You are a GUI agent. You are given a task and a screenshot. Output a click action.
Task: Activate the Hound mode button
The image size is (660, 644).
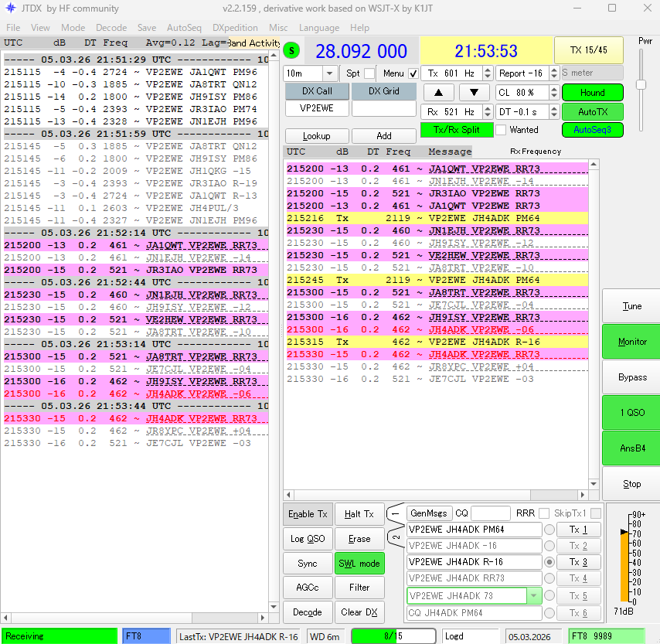pyautogui.click(x=592, y=93)
